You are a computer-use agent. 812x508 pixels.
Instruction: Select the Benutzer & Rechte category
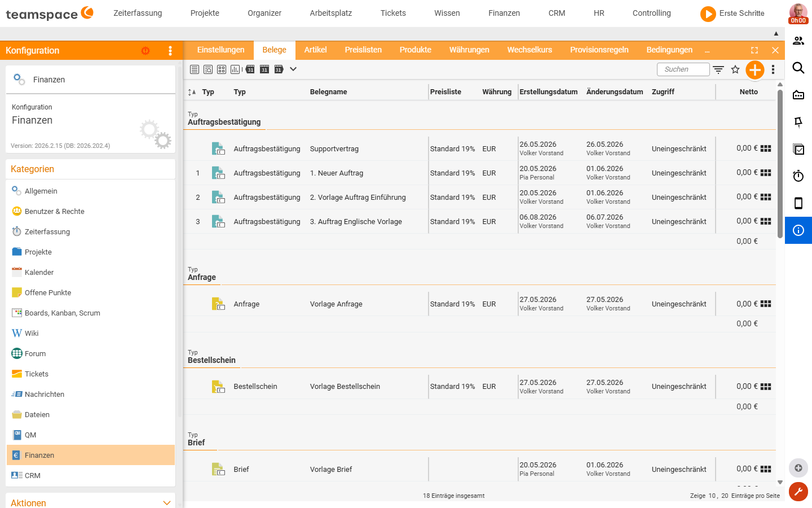91,212
